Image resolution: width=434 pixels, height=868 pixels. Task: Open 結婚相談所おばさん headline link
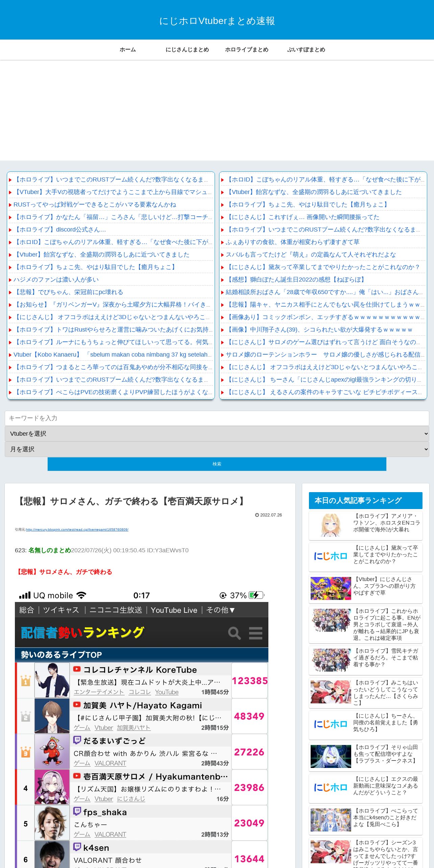tap(324, 292)
